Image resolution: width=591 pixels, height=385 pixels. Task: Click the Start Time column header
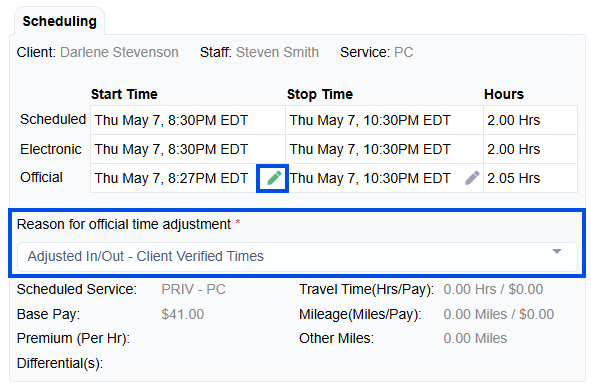tap(124, 94)
